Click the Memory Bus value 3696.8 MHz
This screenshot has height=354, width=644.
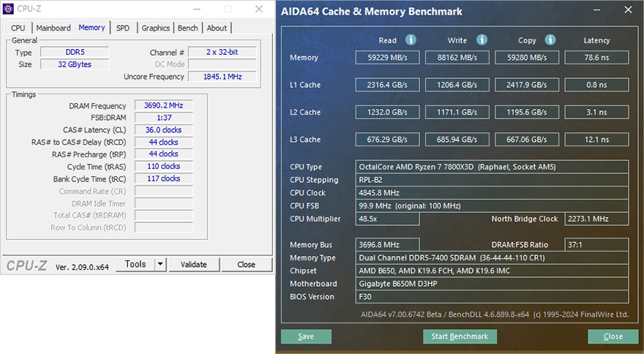pyautogui.click(x=387, y=245)
